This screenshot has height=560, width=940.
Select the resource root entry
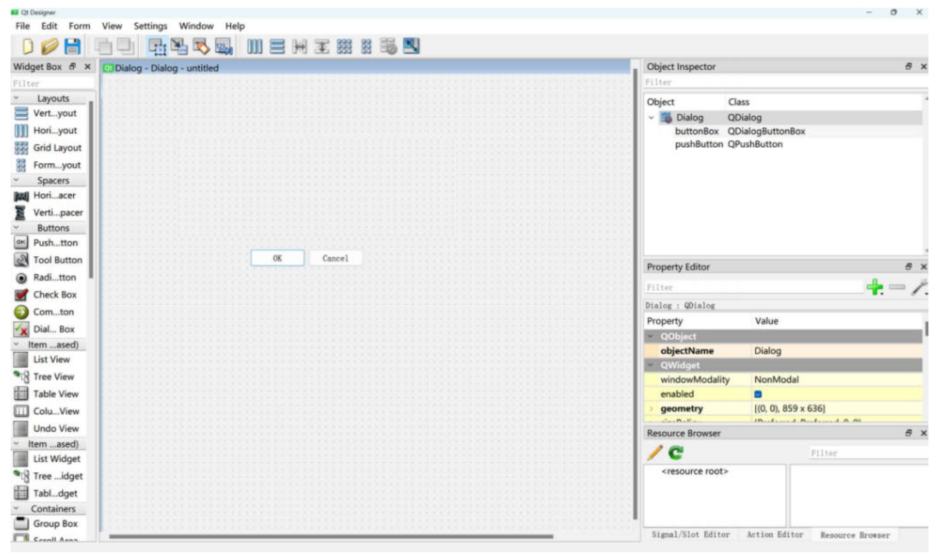[x=694, y=471]
